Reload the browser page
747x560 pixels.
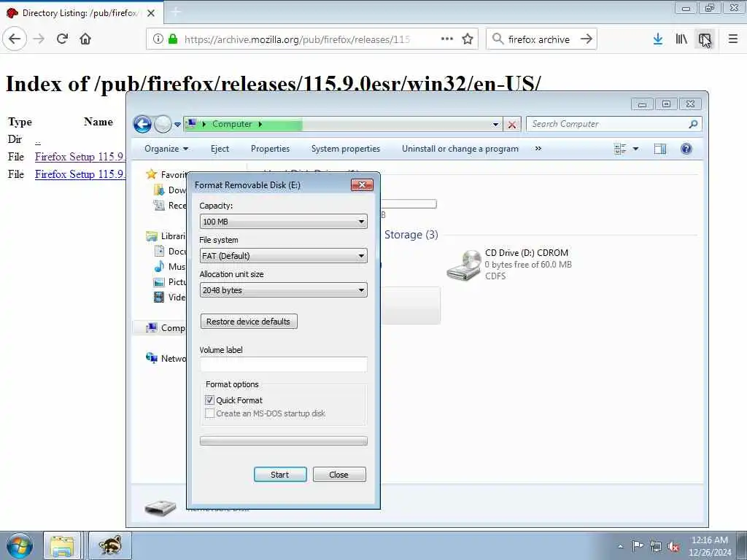point(62,39)
